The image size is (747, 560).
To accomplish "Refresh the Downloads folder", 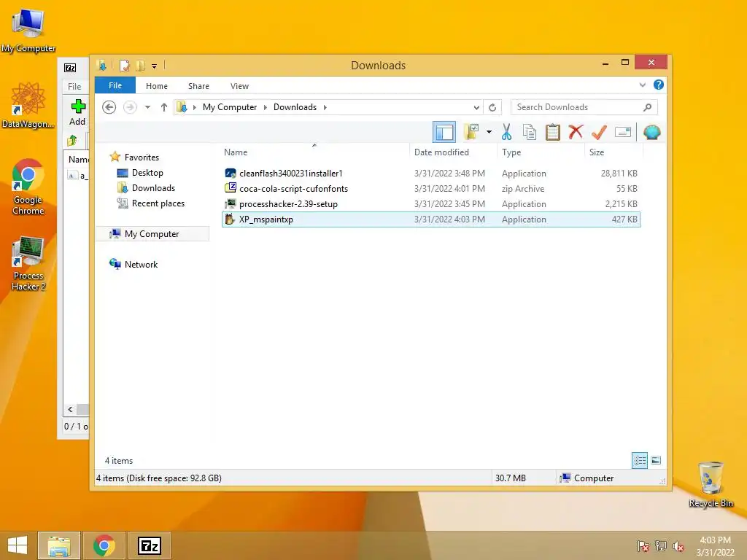I will point(492,107).
